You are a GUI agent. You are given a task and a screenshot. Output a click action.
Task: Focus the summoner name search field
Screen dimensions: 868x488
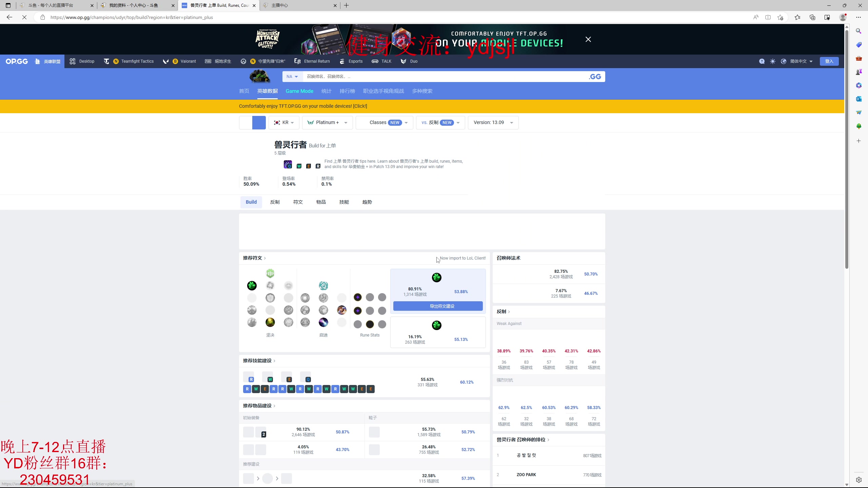(x=444, y=77)
